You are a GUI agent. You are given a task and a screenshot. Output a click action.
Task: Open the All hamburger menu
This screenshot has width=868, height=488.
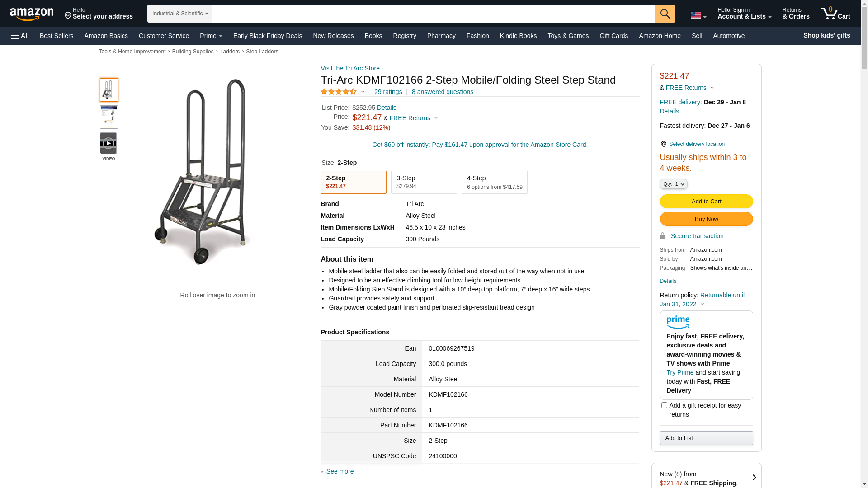pos(20,36)
